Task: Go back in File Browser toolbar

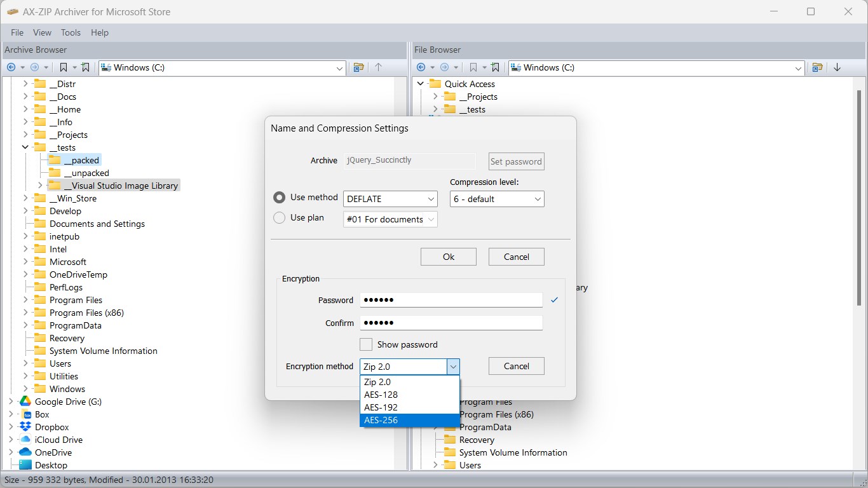Action: [421, 67]
